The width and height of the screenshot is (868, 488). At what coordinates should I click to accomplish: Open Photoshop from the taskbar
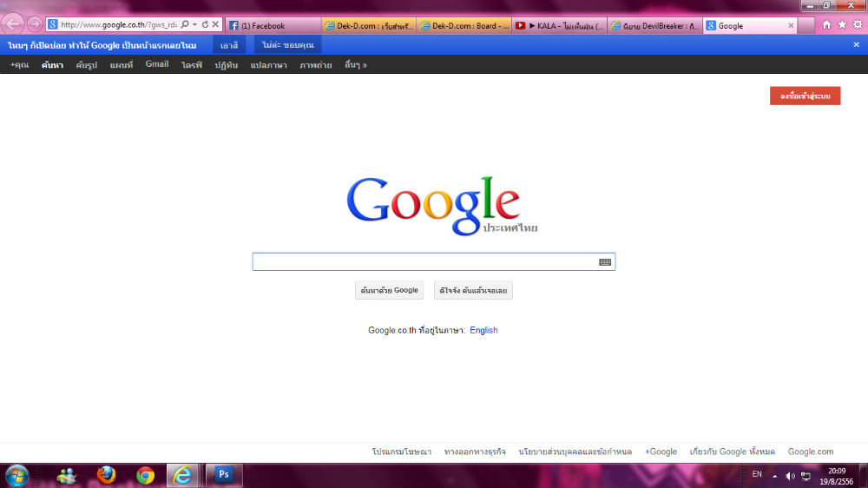click(x=224, y=475)
